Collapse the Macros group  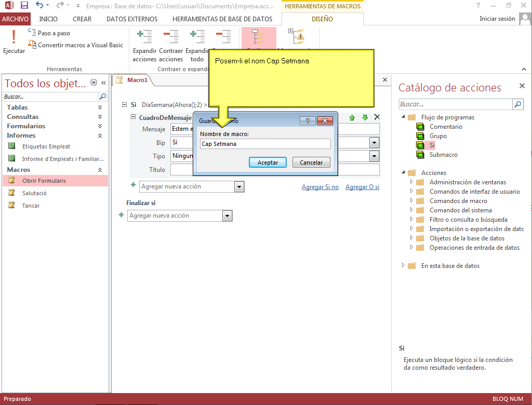(100, 170)
